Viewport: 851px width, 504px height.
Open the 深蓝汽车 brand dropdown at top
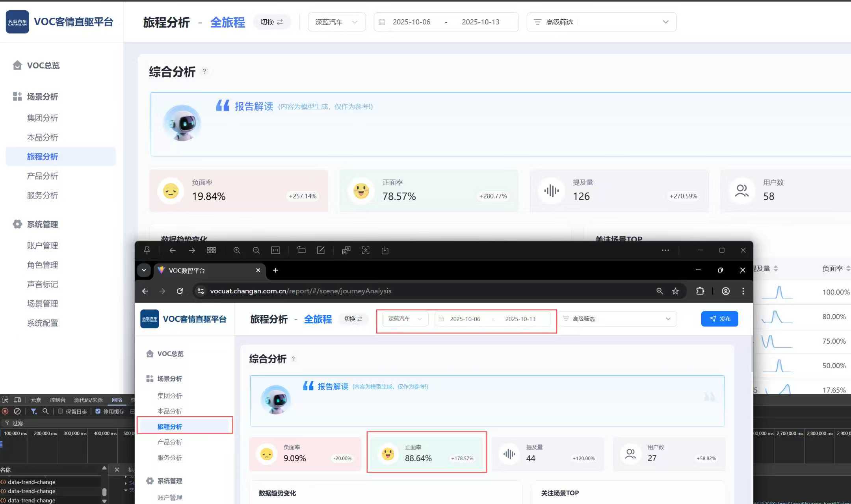[x=336, y=22]
